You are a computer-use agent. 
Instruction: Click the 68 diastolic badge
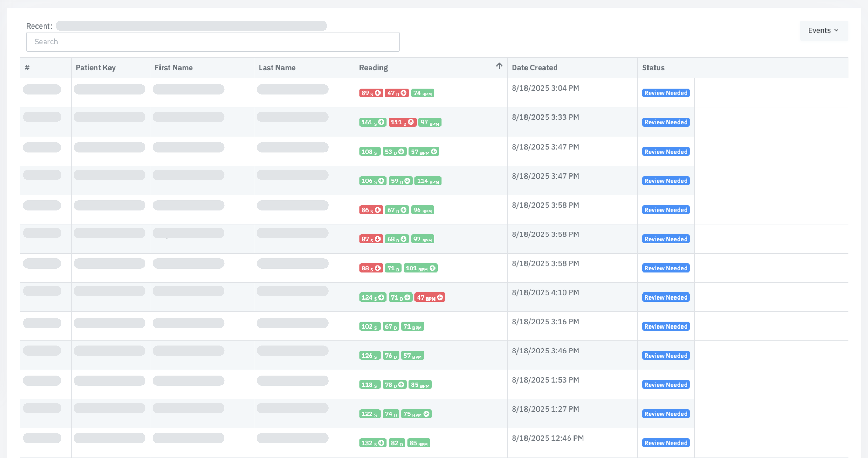tap(397, 239)
